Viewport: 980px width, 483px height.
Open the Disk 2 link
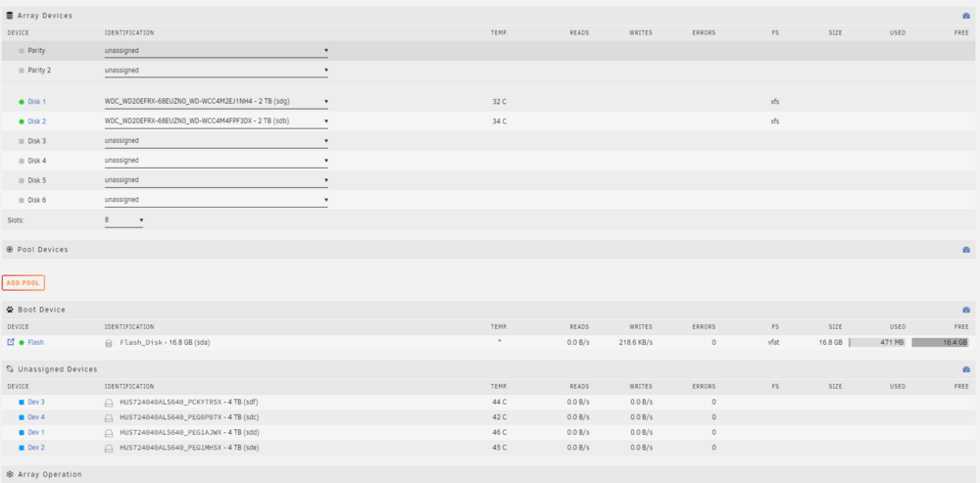[x=37, y=121]
